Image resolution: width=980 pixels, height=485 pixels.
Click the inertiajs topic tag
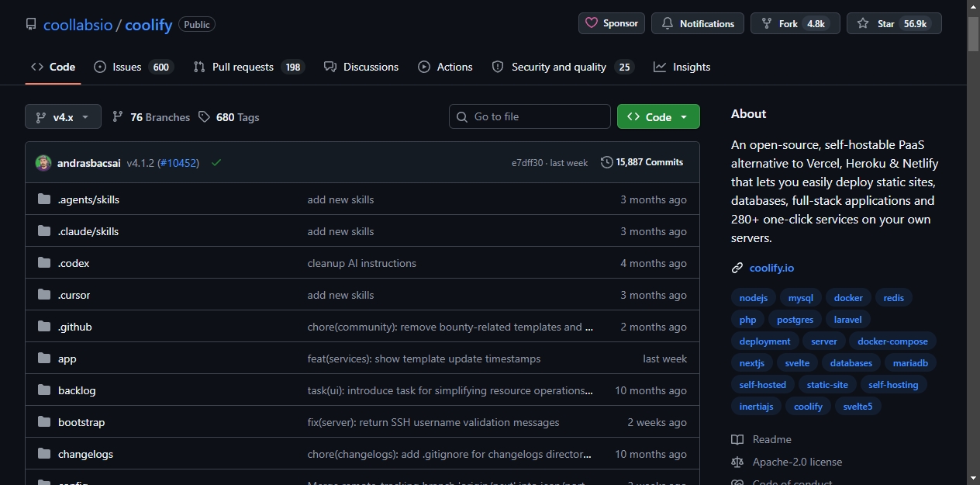tap(756, 407)
